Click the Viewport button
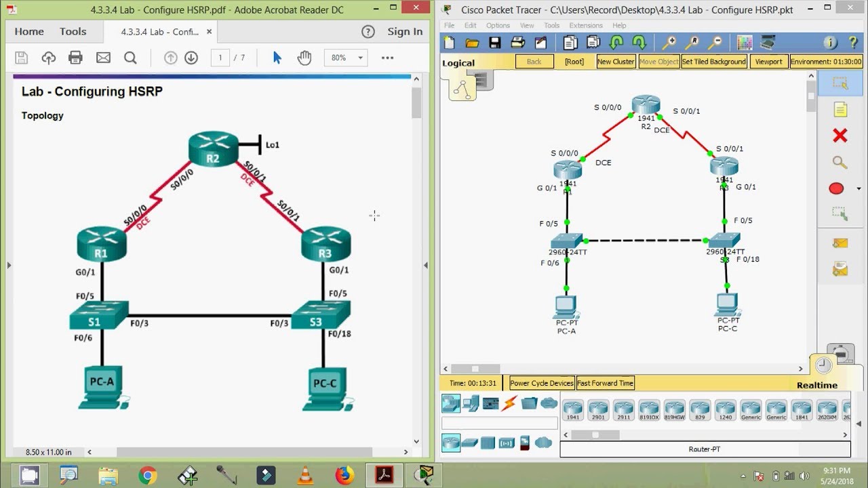The width and height of the screenshot is (868, 488). [768, 61]
